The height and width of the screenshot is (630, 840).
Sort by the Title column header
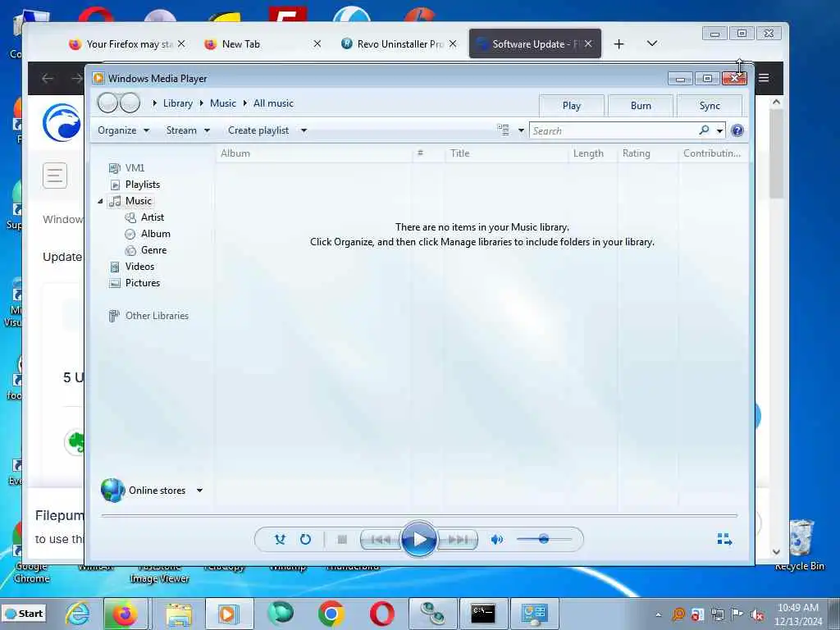point(505,153)
